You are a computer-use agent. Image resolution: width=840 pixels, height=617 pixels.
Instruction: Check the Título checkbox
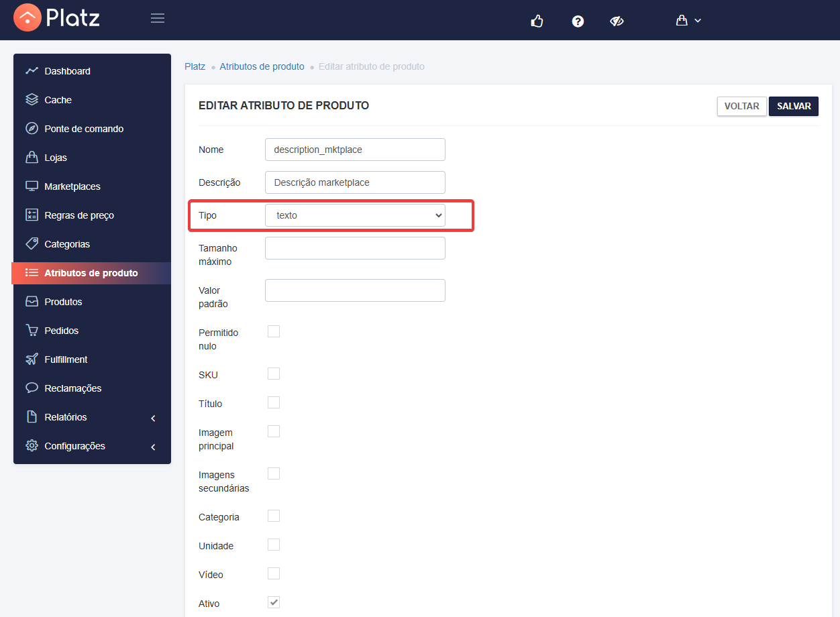(x=274, y=402)
